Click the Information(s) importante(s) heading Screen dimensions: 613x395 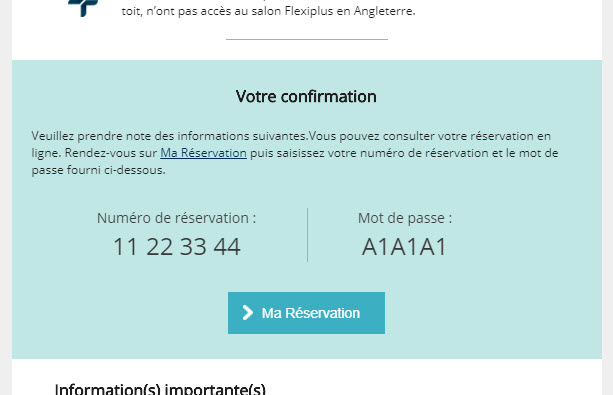point(160,389)
